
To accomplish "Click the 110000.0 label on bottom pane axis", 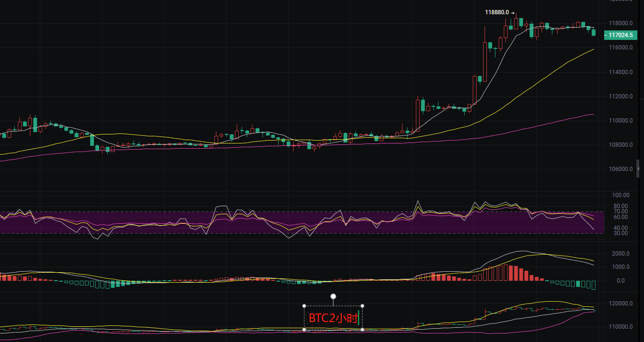I will (x=620, y=327).
